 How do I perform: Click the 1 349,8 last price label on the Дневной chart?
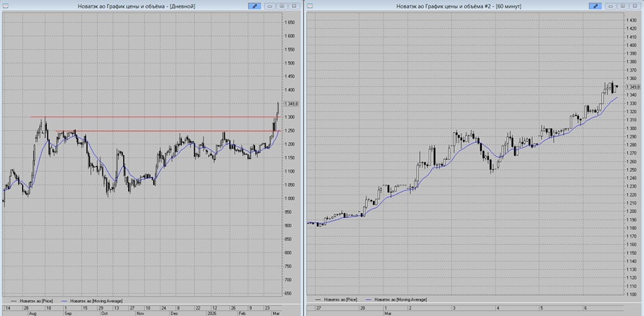[x=291, y=104]
